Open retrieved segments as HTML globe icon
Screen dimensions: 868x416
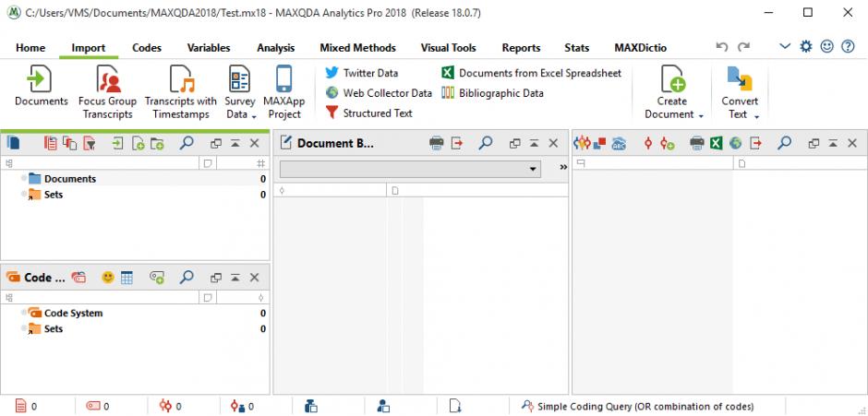point(735,143)
